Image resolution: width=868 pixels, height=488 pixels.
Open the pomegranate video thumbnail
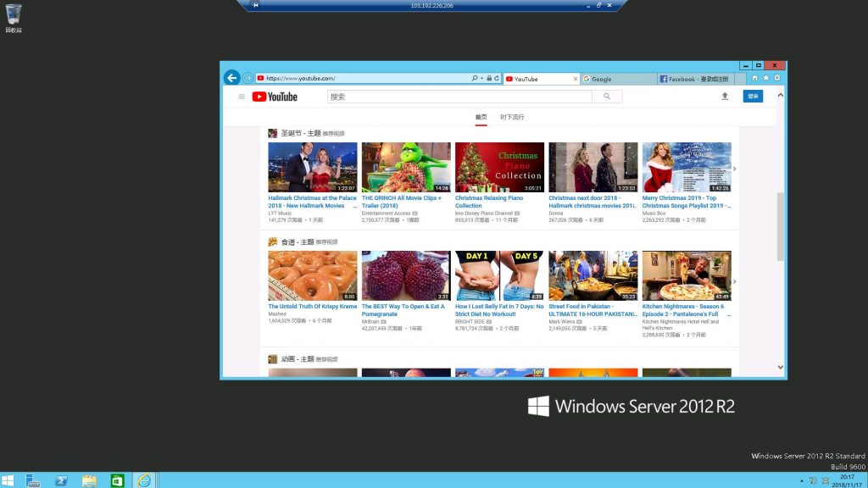pos(406,275)
